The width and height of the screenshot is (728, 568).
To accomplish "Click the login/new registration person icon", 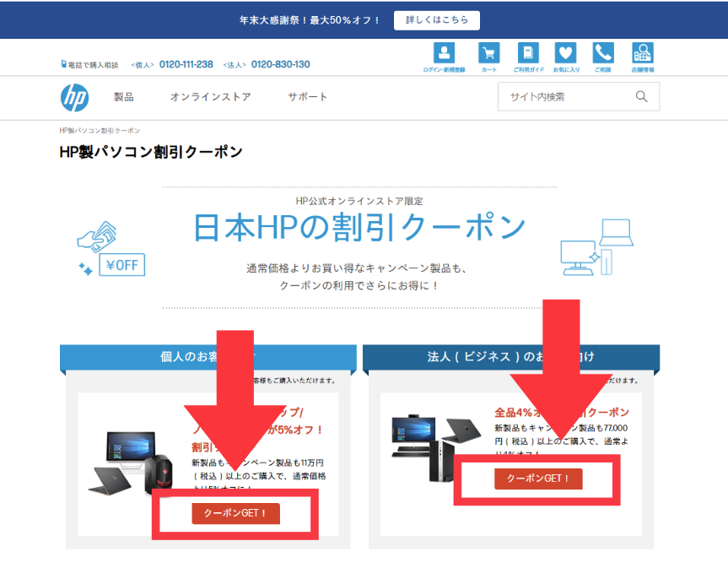I will pyautogui.click(x=444, y=52).
